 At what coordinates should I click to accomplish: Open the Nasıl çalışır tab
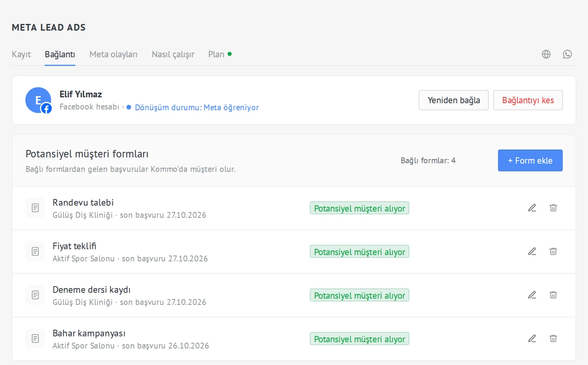(173, 55)
